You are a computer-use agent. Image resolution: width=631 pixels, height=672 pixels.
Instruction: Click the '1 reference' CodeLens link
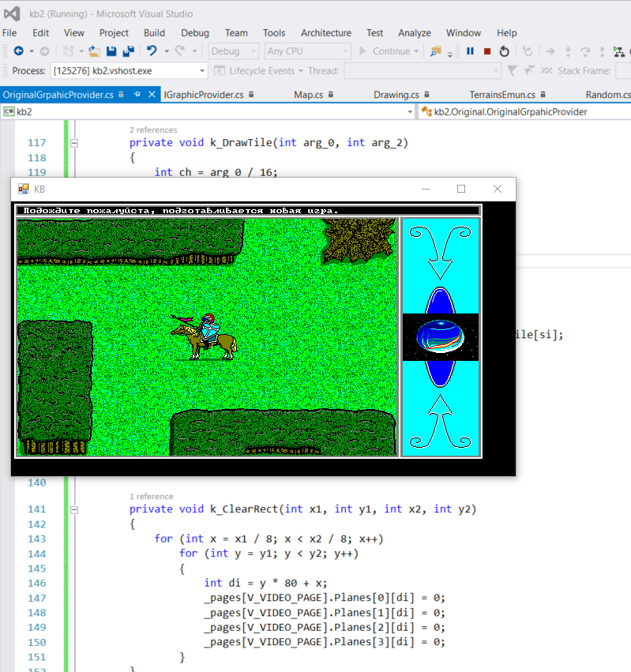tap(151, 496)
